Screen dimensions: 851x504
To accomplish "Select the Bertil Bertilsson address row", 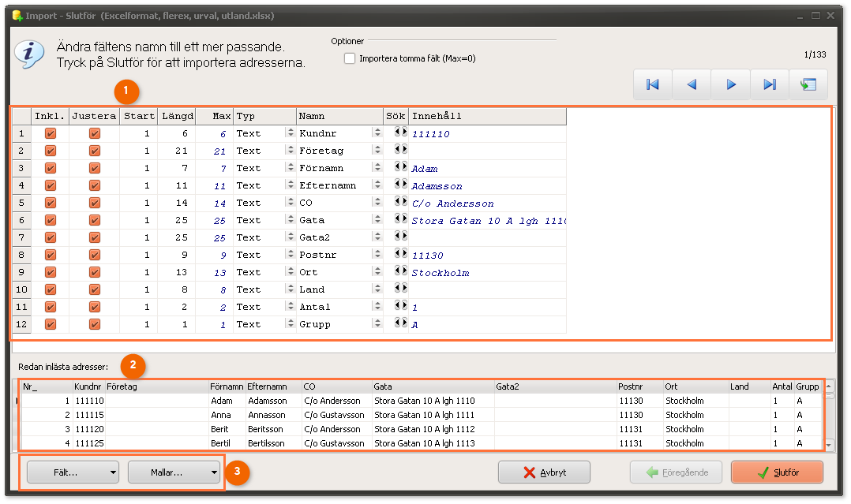I will [422, 443].
